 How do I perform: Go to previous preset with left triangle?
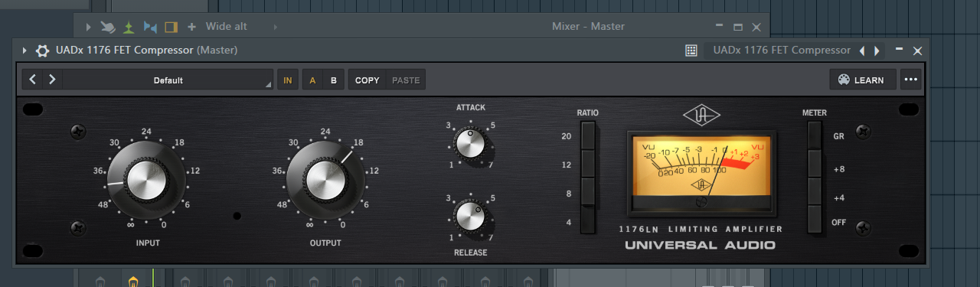863,51
